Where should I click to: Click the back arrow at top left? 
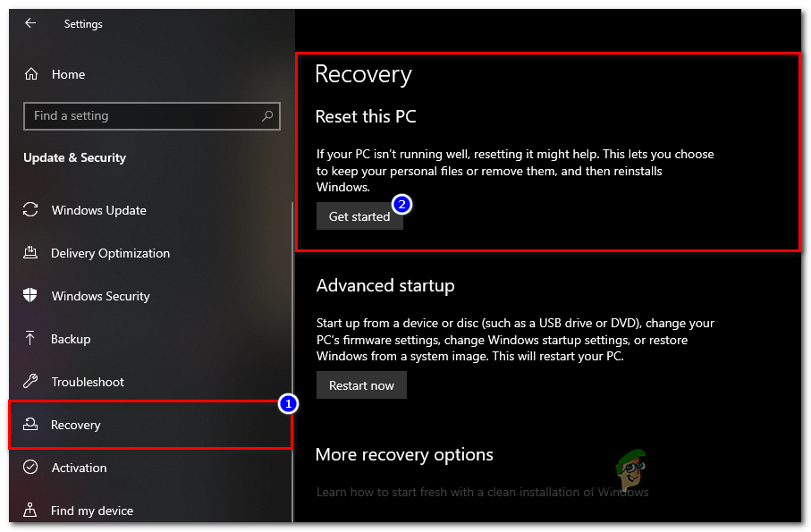coord(30,23)
